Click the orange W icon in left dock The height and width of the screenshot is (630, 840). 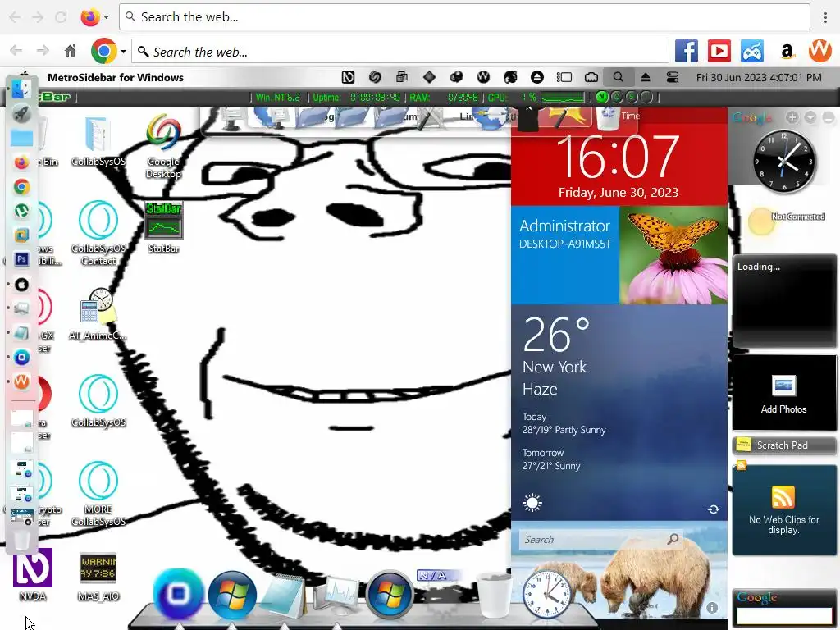pos(21,381)
